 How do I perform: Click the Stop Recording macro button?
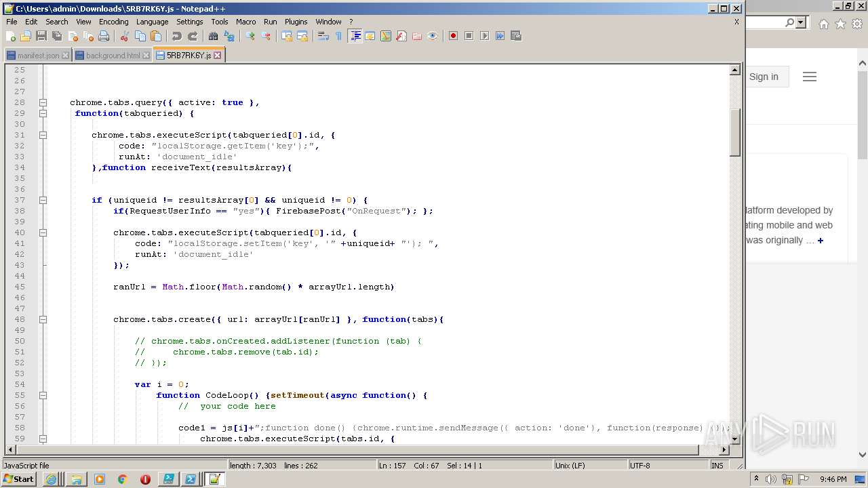coord(469,36)
